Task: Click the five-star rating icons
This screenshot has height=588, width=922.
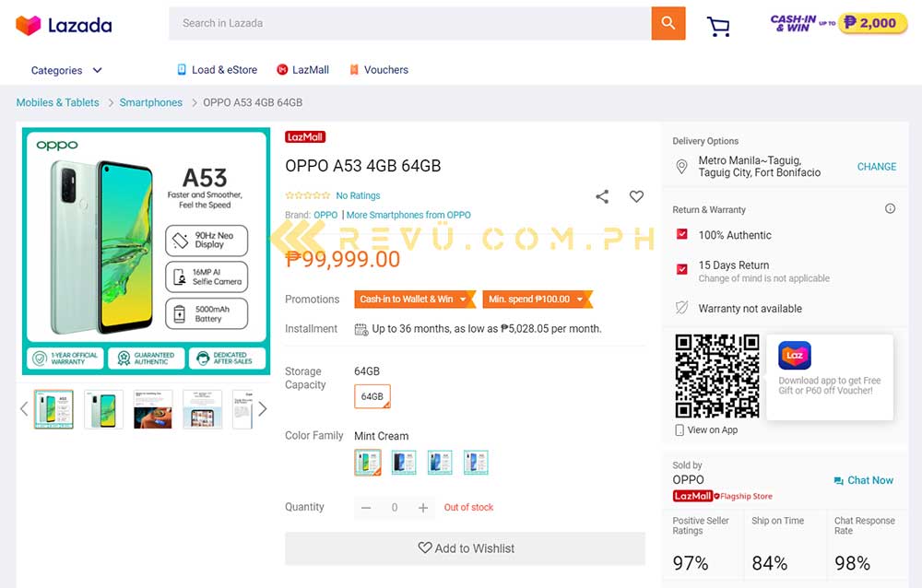Action: 308,195
